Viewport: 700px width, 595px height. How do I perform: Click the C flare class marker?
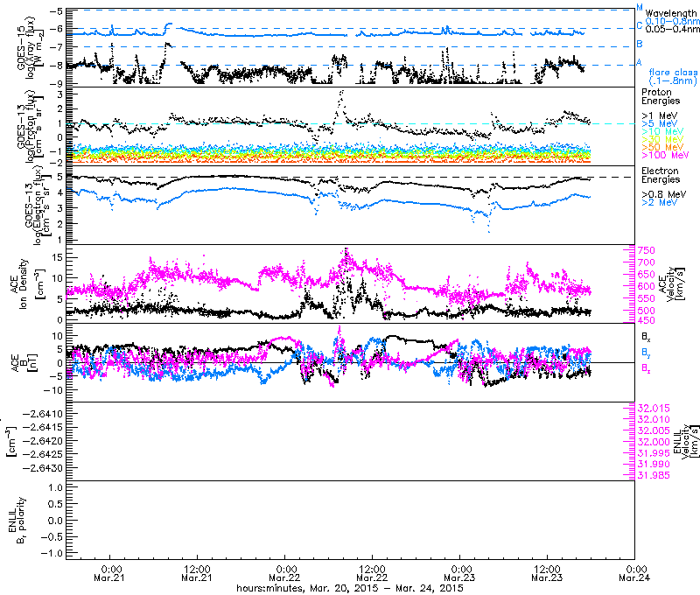(640, 25)
